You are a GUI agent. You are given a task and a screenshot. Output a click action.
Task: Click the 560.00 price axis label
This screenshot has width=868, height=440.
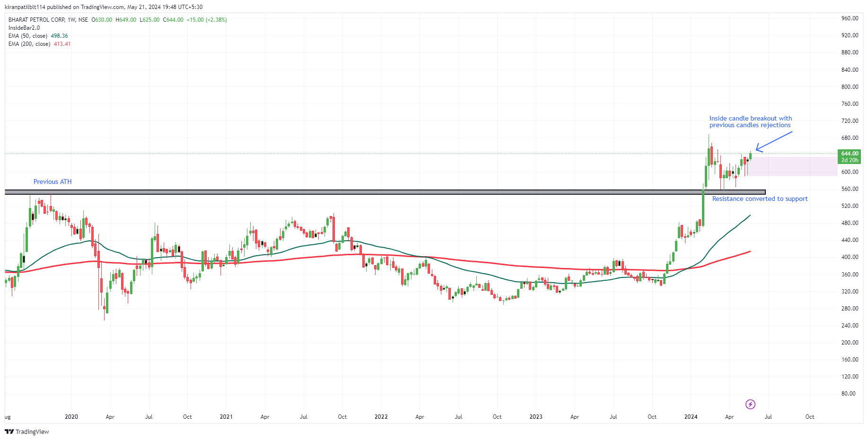pyautogui.click(x=850, y=189)
